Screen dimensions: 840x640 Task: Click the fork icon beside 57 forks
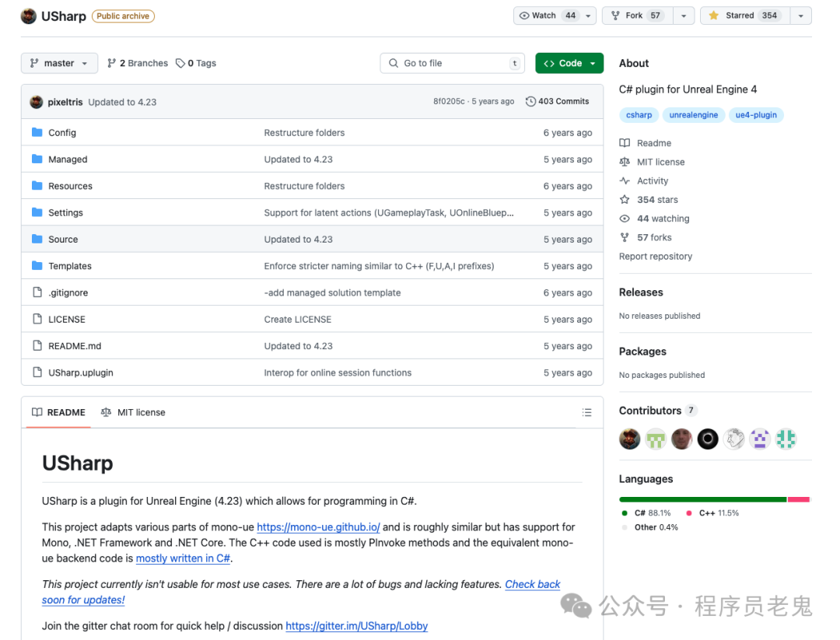point(625,237)
